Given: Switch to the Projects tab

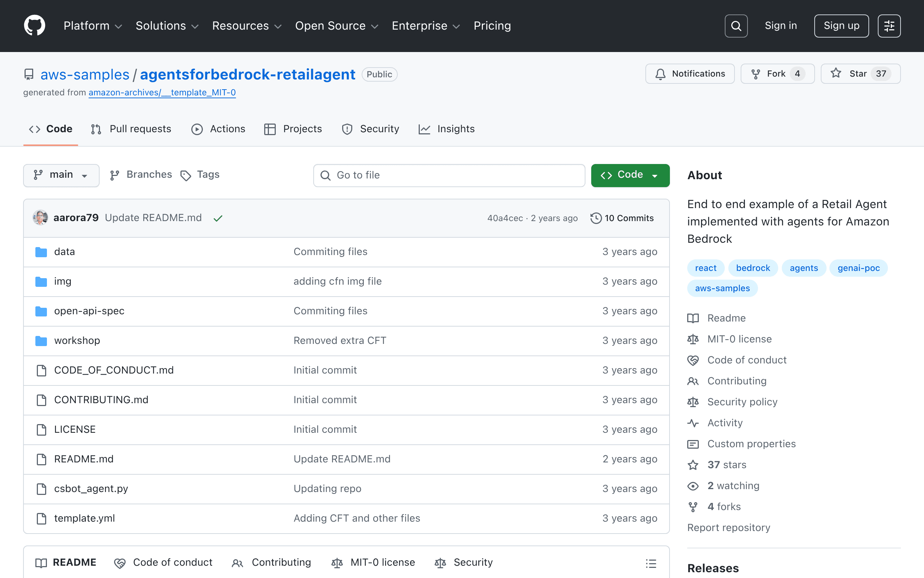Looking at the screenshot, I should (x=293, y=129).
